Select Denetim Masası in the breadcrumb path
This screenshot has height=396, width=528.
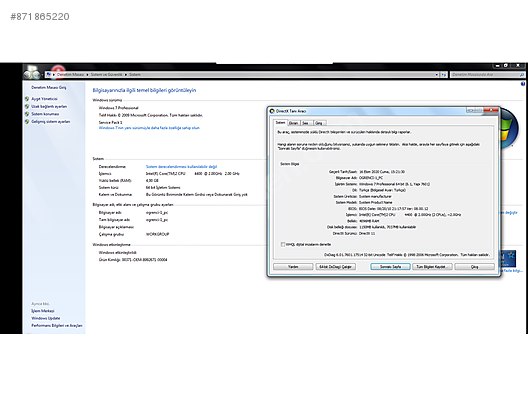pyautogui.click(x=70, y=74)
